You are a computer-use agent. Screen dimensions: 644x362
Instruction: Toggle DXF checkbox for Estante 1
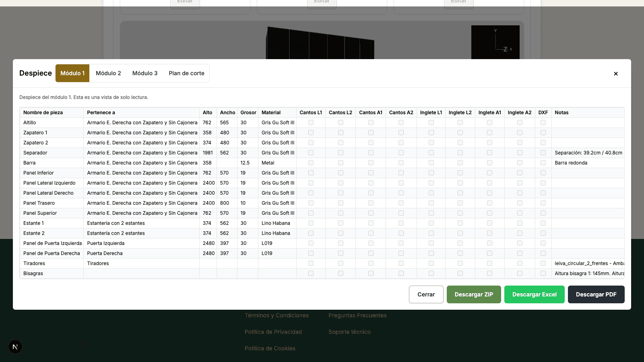click(543, 223)
